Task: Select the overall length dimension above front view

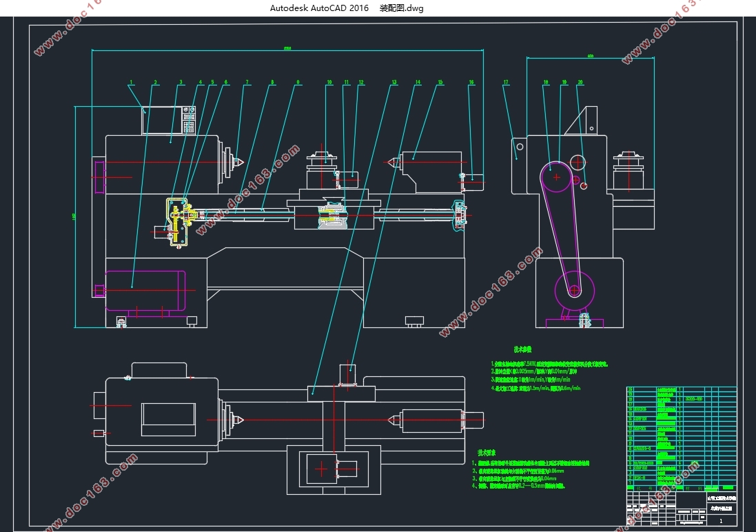Action: [287, 48]
